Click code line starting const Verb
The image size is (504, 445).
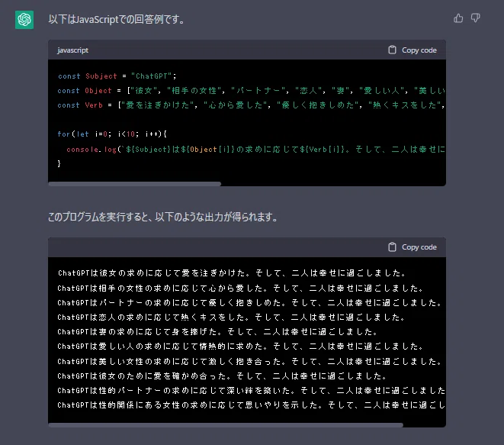pyautogui.click(x=252, y=105)
